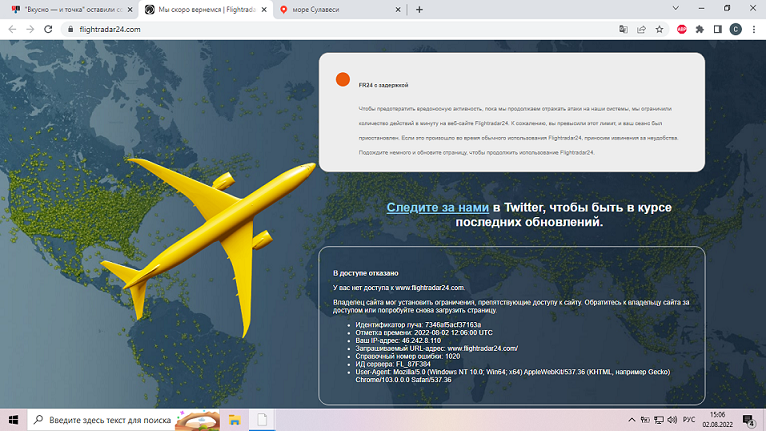Open the translate page icon
Image resolution: width=766 pixels, height=431 pixels.
[623, 29]
